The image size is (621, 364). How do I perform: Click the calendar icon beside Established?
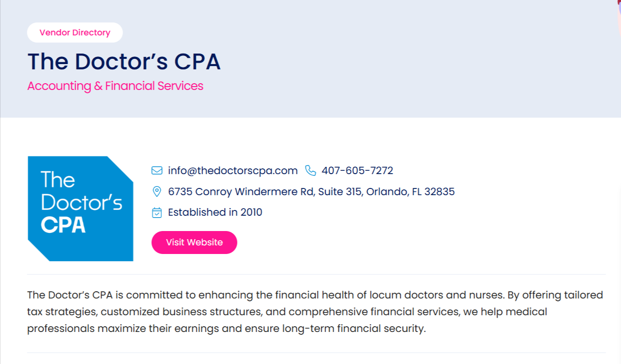pos(157,212)
